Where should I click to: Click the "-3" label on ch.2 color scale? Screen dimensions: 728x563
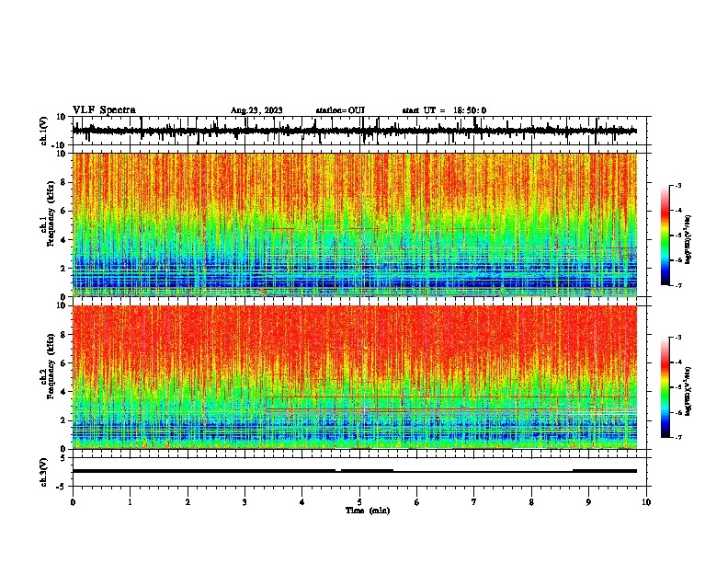click(677, 338)
